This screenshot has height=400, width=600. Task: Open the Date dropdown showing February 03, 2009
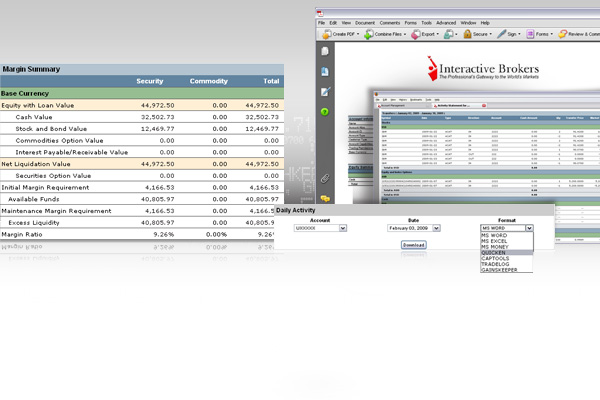coord(414,228)
